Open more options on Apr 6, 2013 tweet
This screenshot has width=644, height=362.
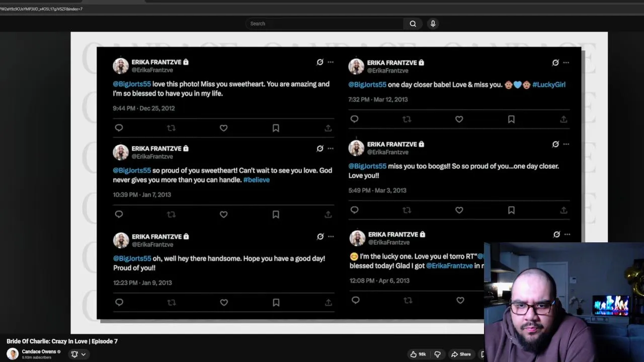567,234
